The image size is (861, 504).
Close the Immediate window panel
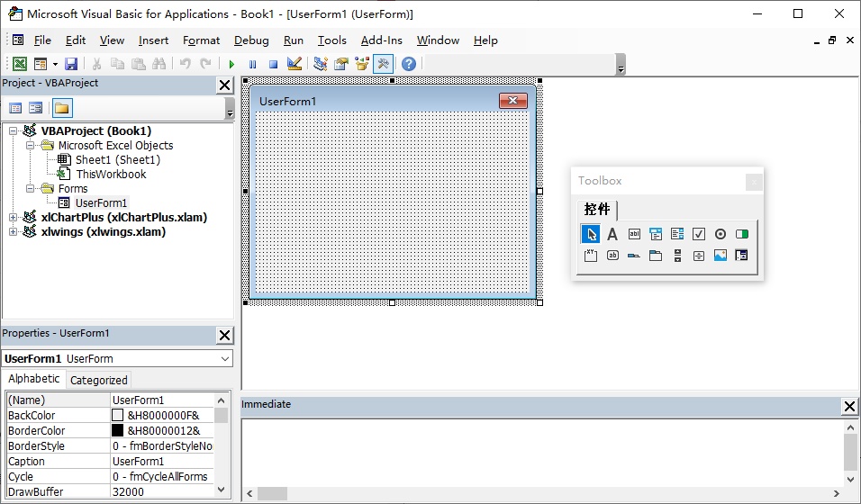[849, 406]
